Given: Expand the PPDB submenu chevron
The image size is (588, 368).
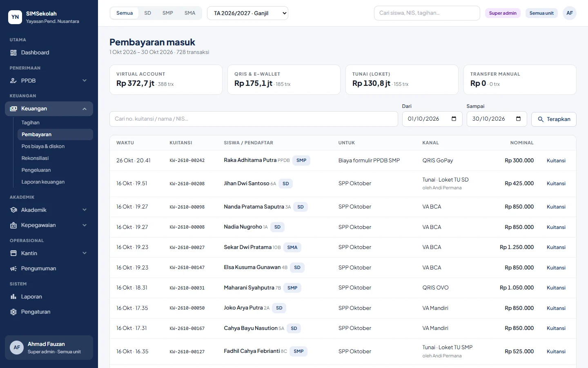Looking at the screenshot, I should click(85, 81).
